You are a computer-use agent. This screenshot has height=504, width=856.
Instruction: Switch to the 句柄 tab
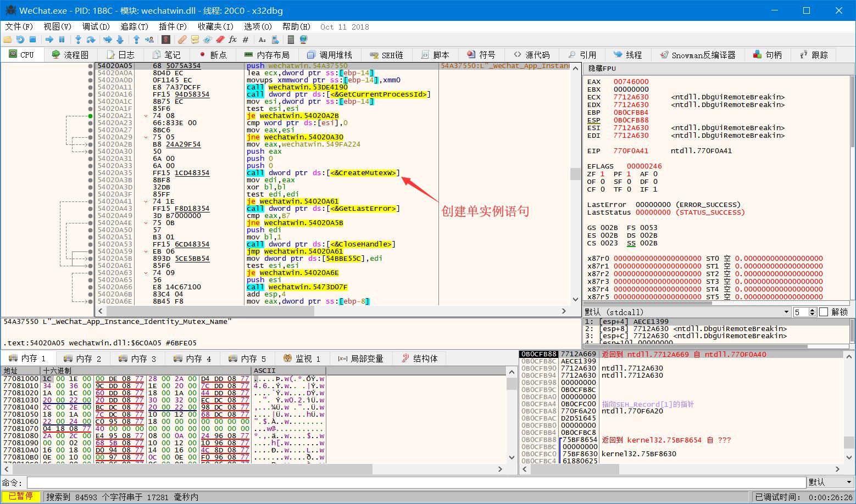tap(768, 55)
